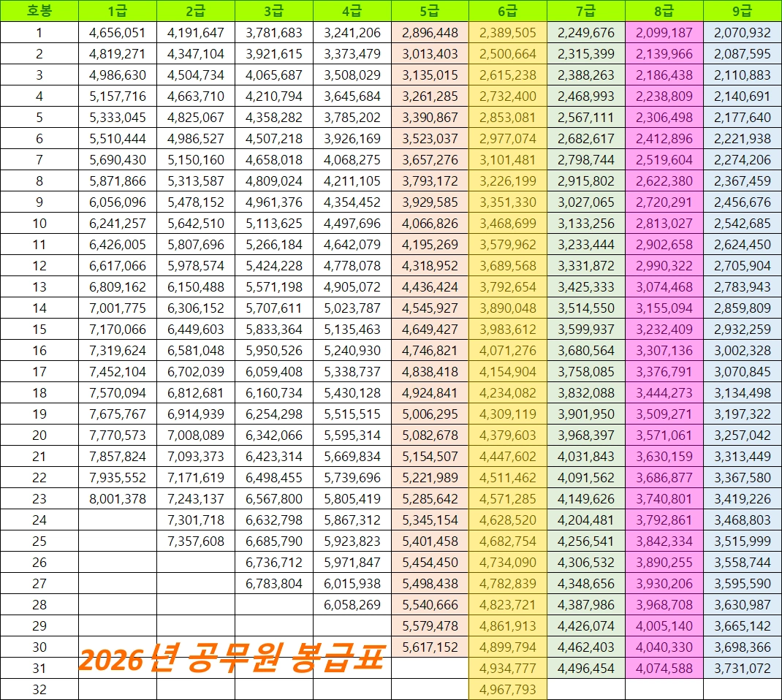Screen dimensions: 782x700
Task: Select cell value 7,357,608
Action: (196, 541)
